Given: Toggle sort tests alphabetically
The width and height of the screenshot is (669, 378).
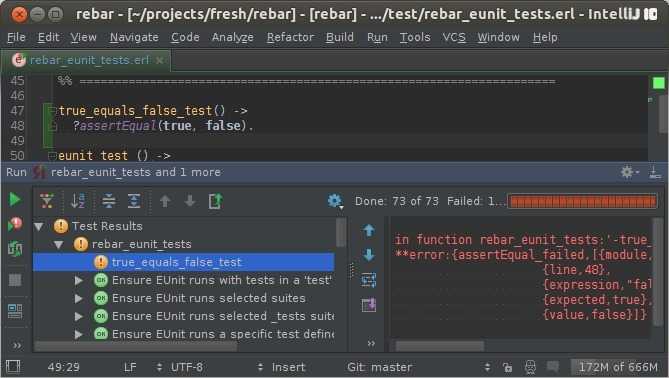Looking at the screenshot, I should (x=78, y=201).
